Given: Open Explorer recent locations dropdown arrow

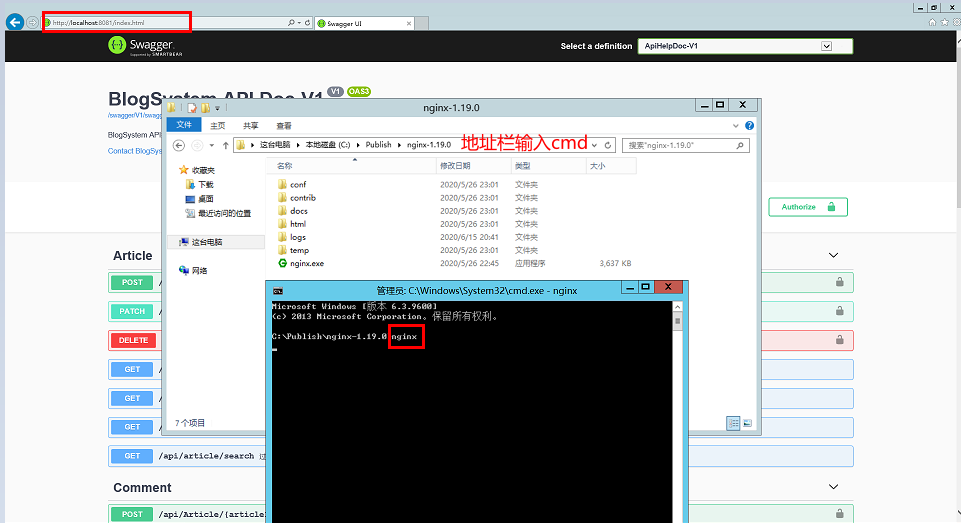Looking at the screenshot, I should click(211, 145).
